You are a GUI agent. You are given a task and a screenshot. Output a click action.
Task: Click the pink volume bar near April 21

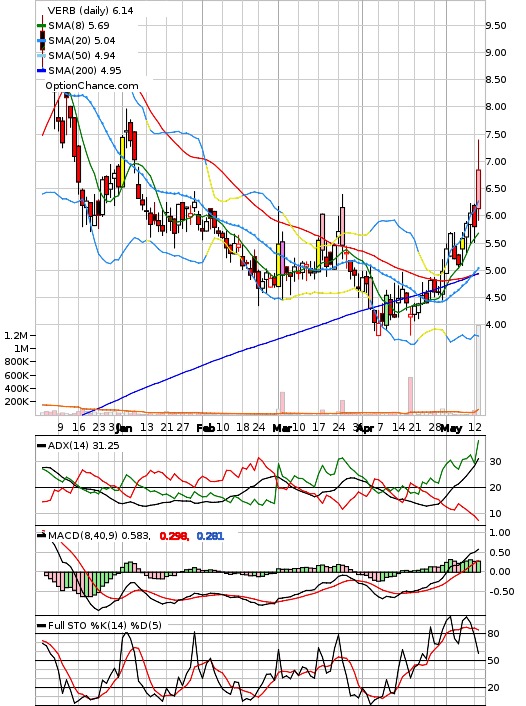pos(410,395)
